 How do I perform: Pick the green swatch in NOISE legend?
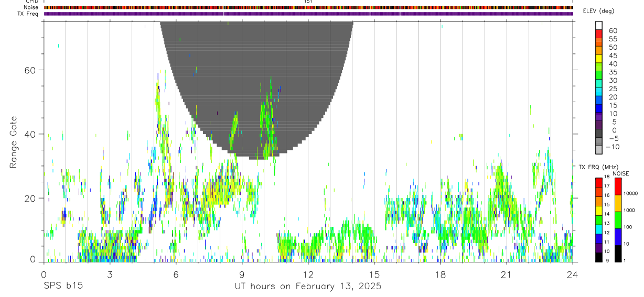[x=618, y=220]
